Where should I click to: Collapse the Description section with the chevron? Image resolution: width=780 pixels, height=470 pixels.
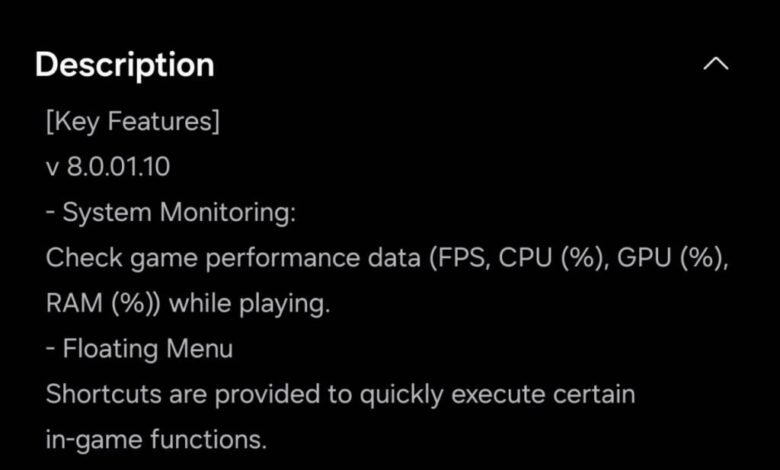[716, 64]
